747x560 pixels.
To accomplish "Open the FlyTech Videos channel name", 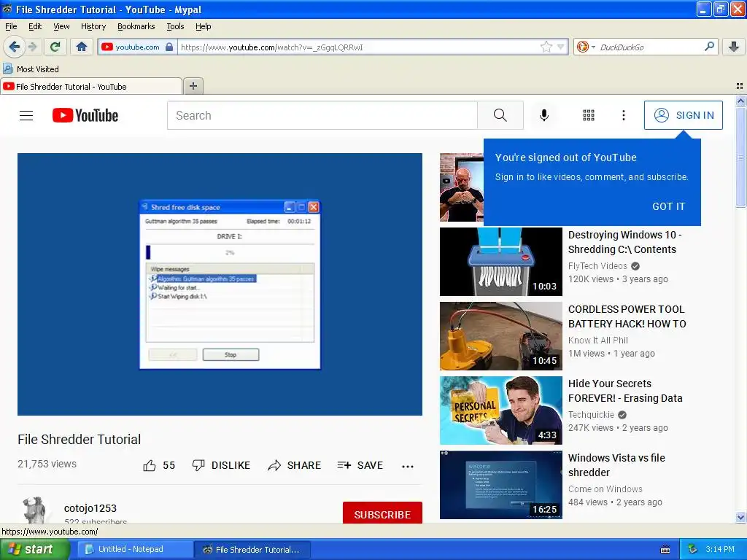I will point(597,265).
